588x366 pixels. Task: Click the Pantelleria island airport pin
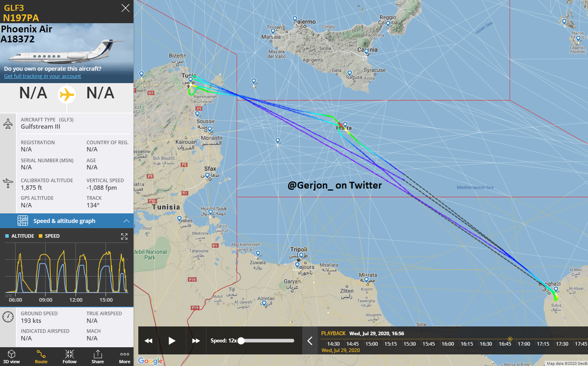click(254, 81)
